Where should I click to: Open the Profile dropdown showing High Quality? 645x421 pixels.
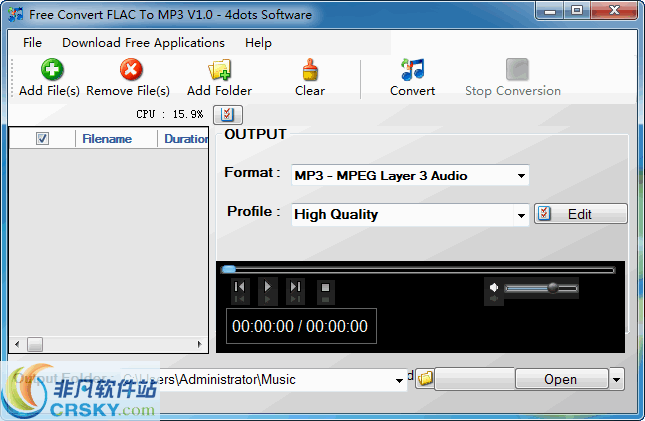click(410, 214)
